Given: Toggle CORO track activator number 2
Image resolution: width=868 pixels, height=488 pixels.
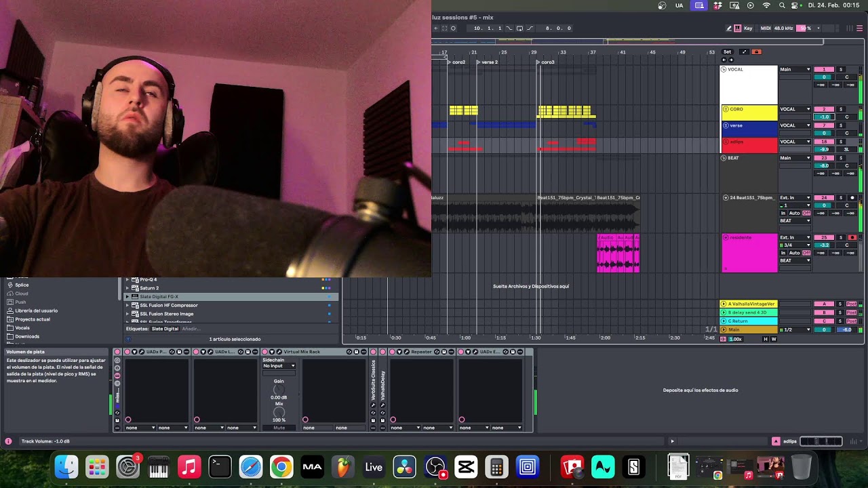Looking at the screenshot, I should pos(824,109).
